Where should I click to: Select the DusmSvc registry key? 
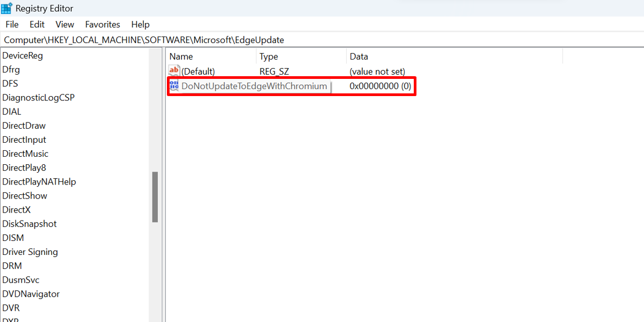coord(20,280)
